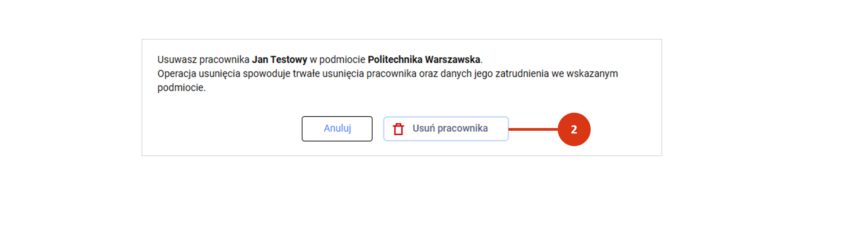Click the red trash can icon
Viewport: 868px width, 233px height.
[x=398, y=129]
